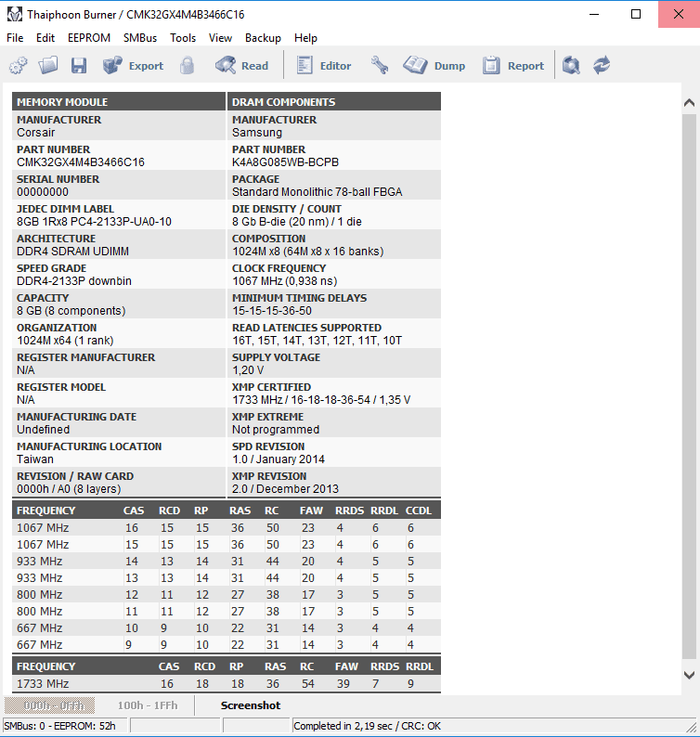Click the Taiwan manufacturing location

coord(35,459)
